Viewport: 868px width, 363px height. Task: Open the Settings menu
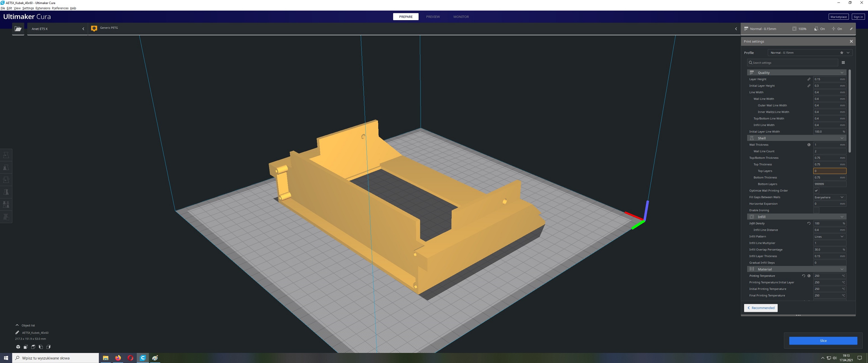coord(28,8)
